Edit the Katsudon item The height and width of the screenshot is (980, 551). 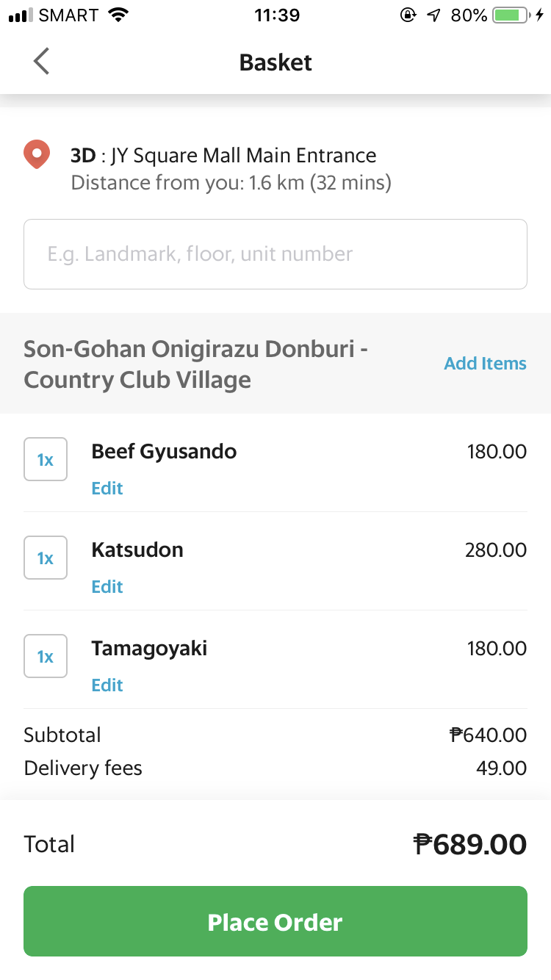[x=107, y=587]
